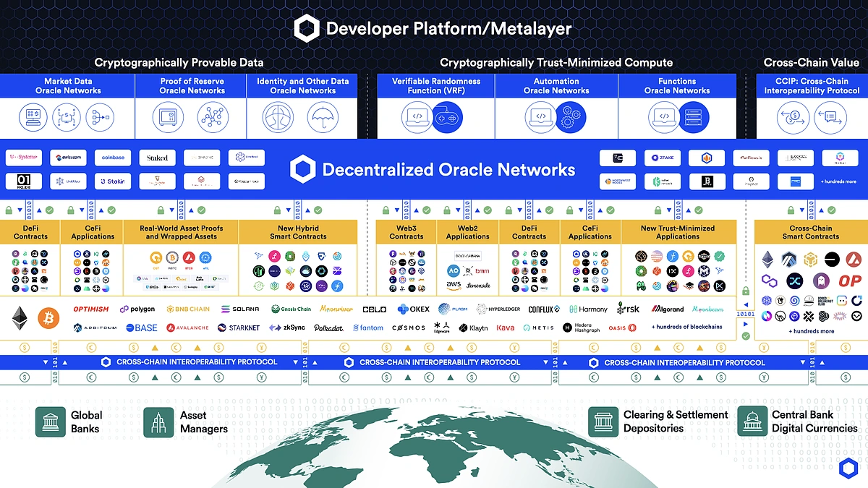The height and width of the screenshot is (488, 868).
Task: Click the Web3 Contracts label
Action: coord(406,232)
